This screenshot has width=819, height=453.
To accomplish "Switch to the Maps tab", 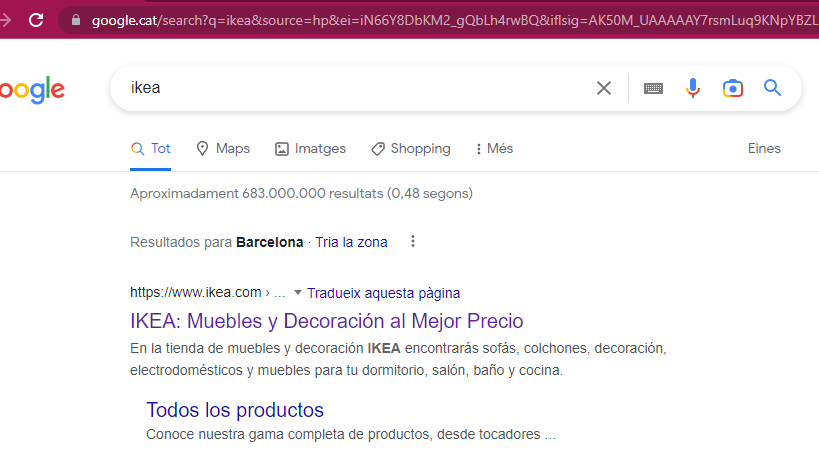I will [x=223, y=149].
